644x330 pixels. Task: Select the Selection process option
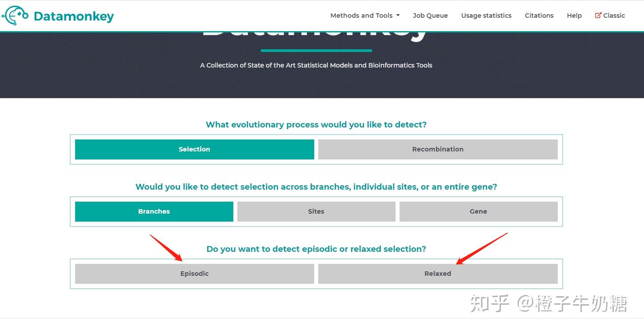coord(194,149)
